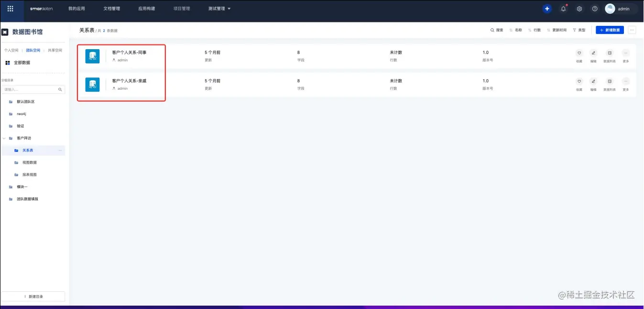
Task: Open the help question mark icon
Action: [595, 9]
